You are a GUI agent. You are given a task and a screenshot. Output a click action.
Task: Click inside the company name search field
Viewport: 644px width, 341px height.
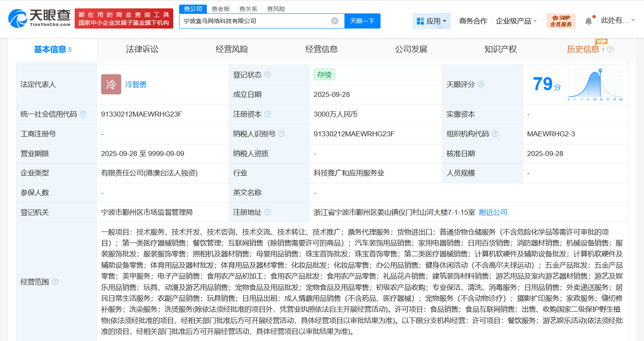tap(252, 21)
